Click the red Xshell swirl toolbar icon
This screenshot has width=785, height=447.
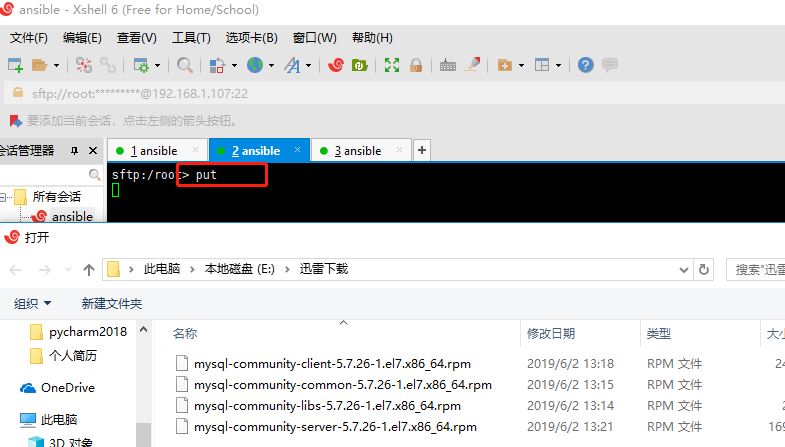[336, 65]
